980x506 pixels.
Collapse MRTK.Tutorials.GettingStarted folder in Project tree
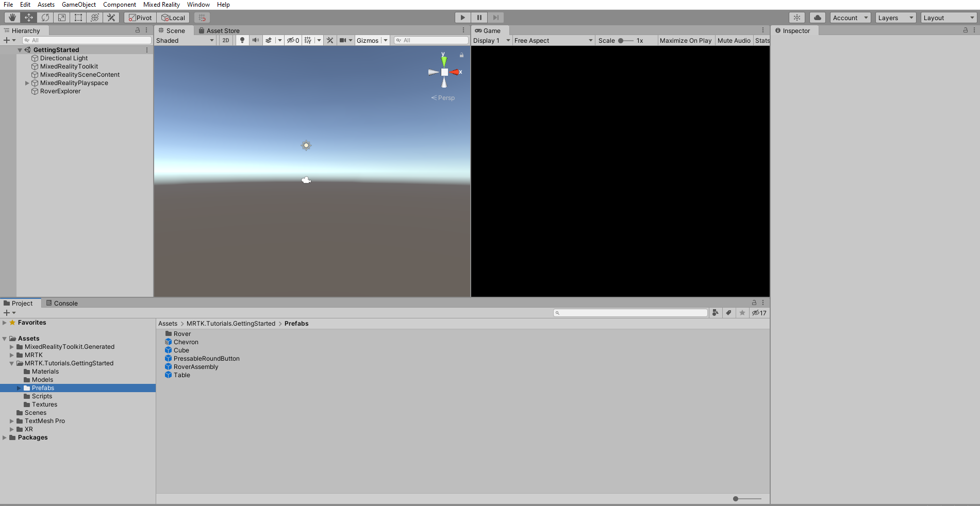click(12, 363)
